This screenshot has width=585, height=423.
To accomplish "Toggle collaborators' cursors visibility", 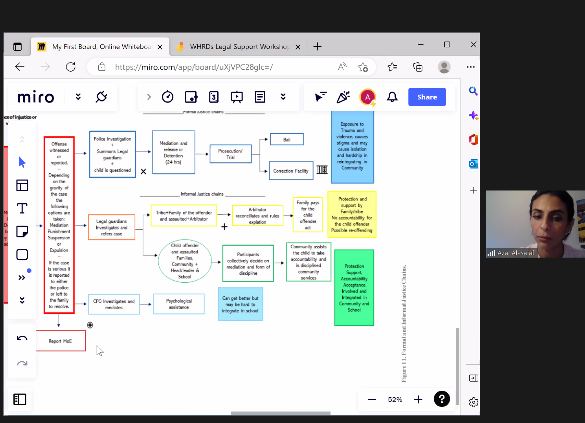I will pos(320,97).
